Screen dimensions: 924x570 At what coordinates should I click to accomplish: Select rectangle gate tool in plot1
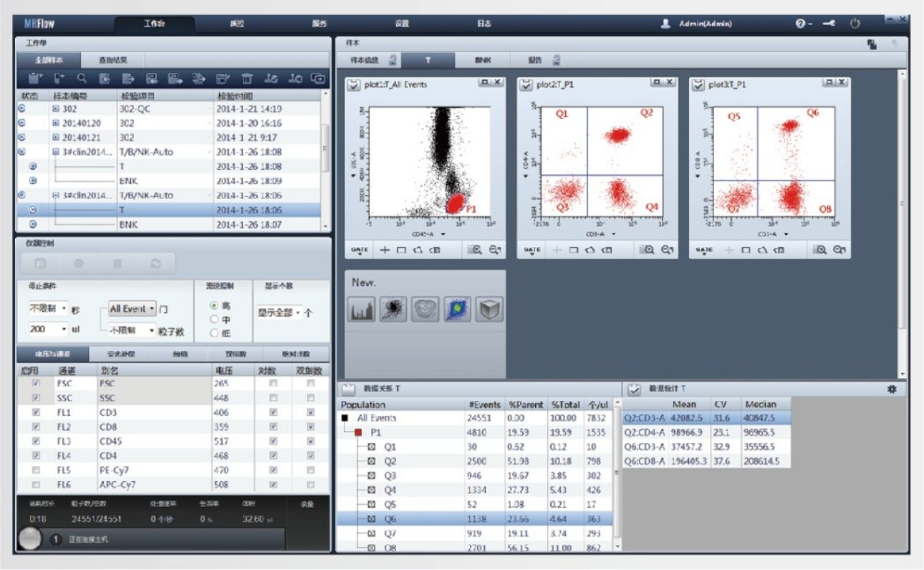click(x=400, y=250)
